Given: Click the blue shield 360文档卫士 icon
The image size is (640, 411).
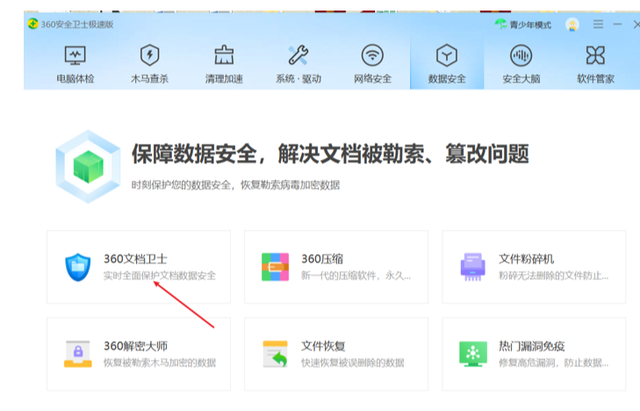Looking at the screenshot, I should pos(78,267).
